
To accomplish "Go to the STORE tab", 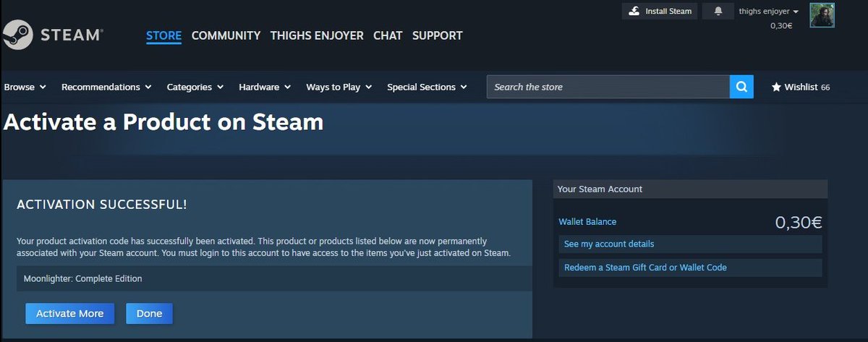I will click(x=163, y=35).
